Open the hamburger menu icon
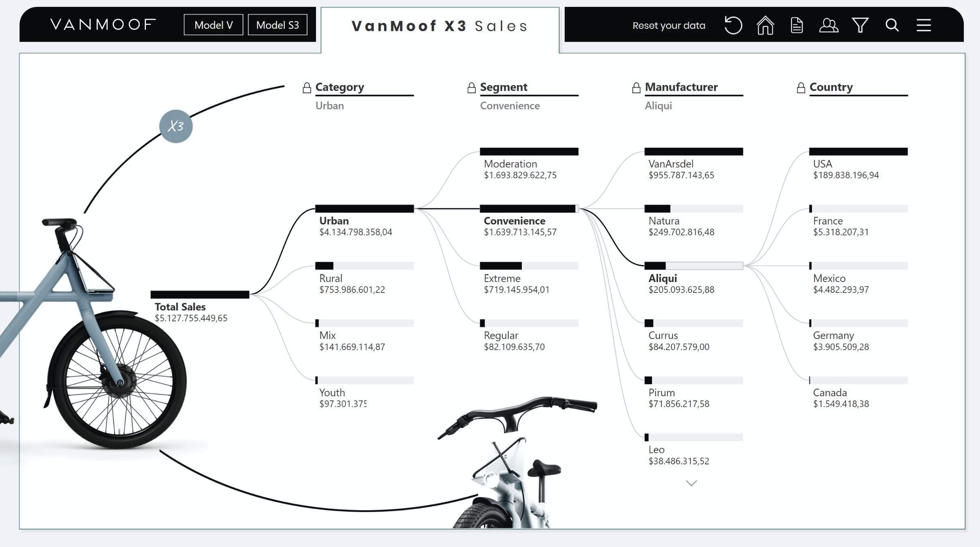This screenshot has height=547, width=980. pos(923,25)
